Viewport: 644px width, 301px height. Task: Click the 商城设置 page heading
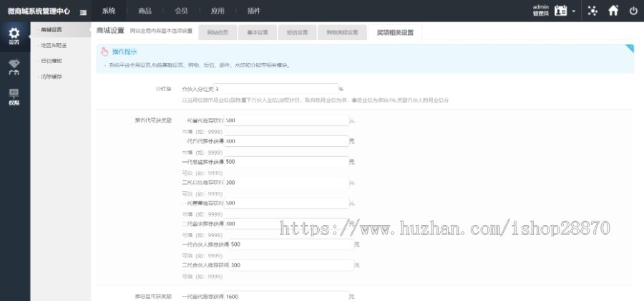[x=110, y=30]
